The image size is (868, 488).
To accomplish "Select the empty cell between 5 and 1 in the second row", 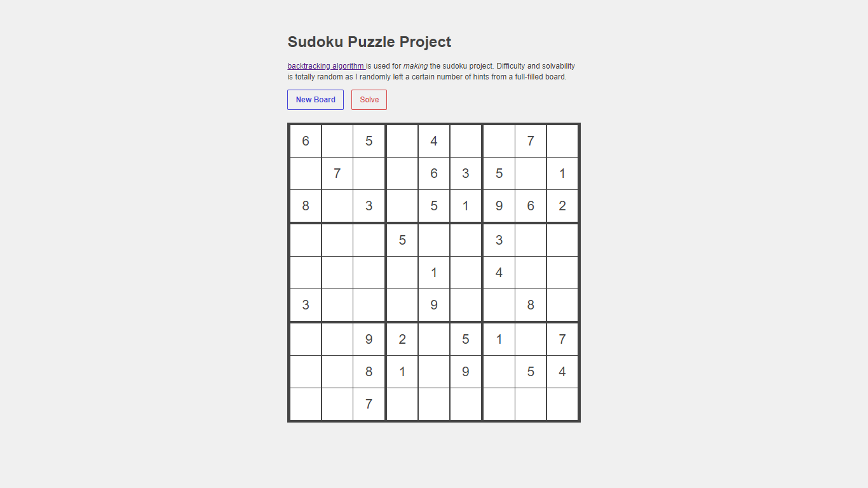I will click(531, 173).
